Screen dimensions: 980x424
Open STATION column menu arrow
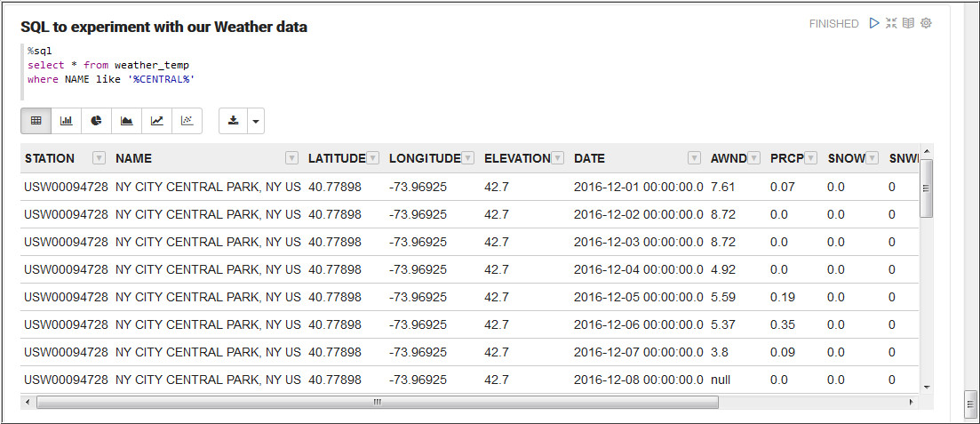99,158
